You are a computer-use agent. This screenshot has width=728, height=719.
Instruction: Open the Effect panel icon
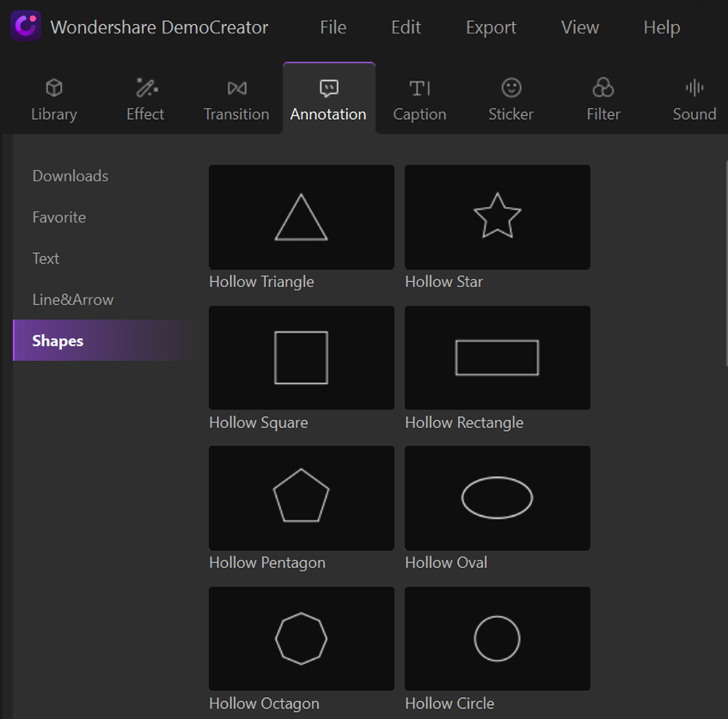coord(145,88)
